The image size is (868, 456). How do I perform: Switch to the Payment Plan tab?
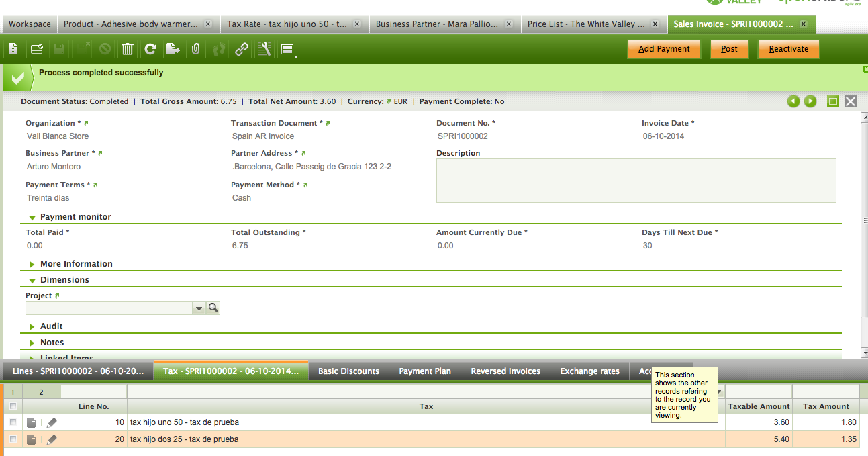[x=425, y=371]
